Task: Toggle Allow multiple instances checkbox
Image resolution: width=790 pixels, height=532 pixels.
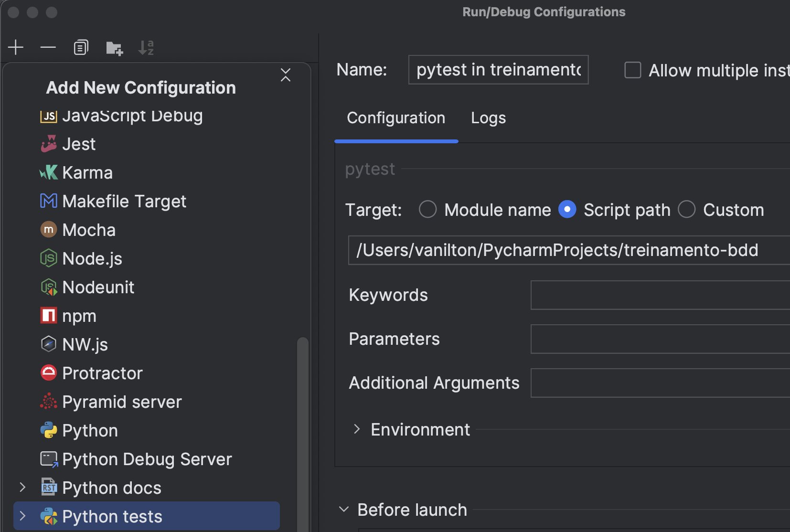Action: [633, 70]
